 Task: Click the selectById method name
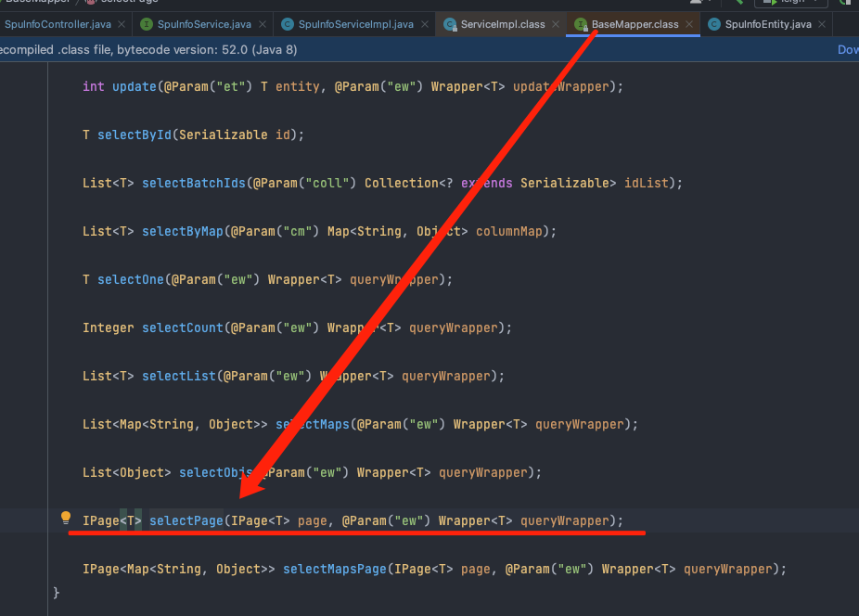click(135, 135)
